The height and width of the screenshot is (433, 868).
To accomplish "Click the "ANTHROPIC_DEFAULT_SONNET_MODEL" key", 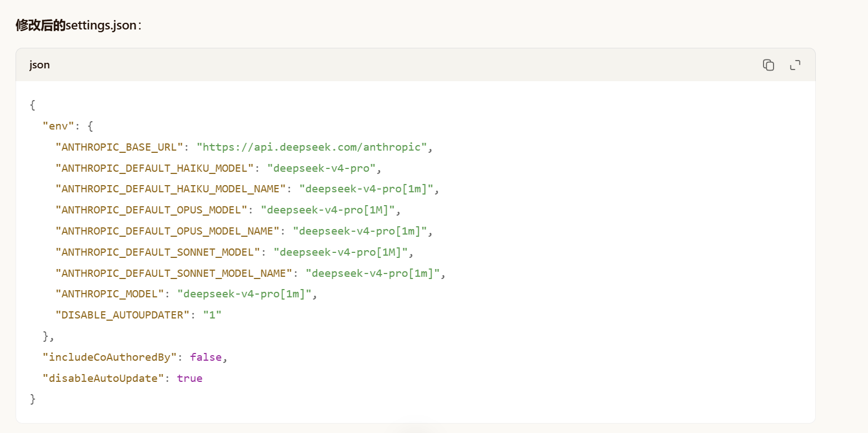I will pos(158,252).
